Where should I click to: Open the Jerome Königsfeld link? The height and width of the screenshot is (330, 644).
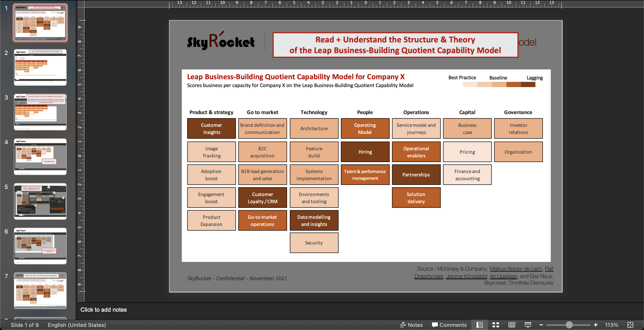[466, 276]
